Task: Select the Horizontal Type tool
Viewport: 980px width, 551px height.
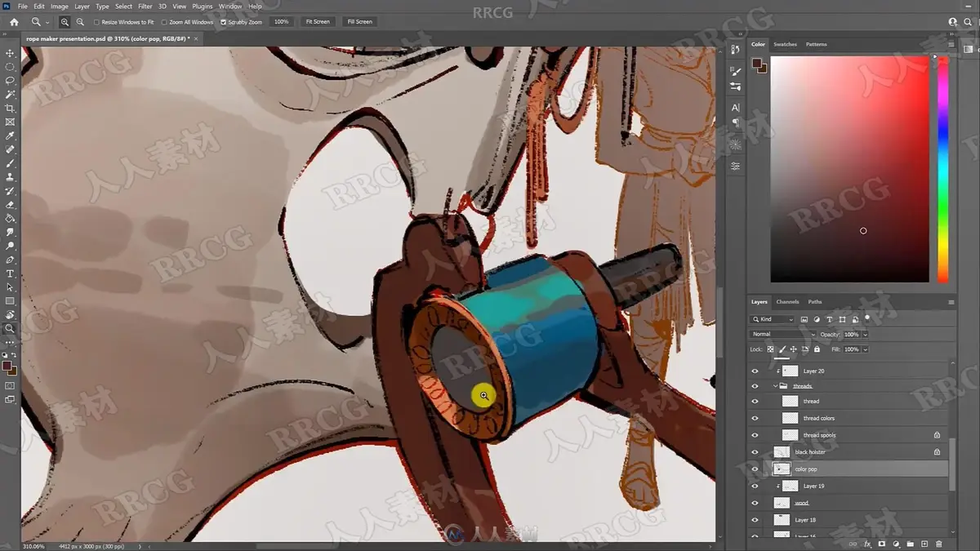Action: pos(11,273)
